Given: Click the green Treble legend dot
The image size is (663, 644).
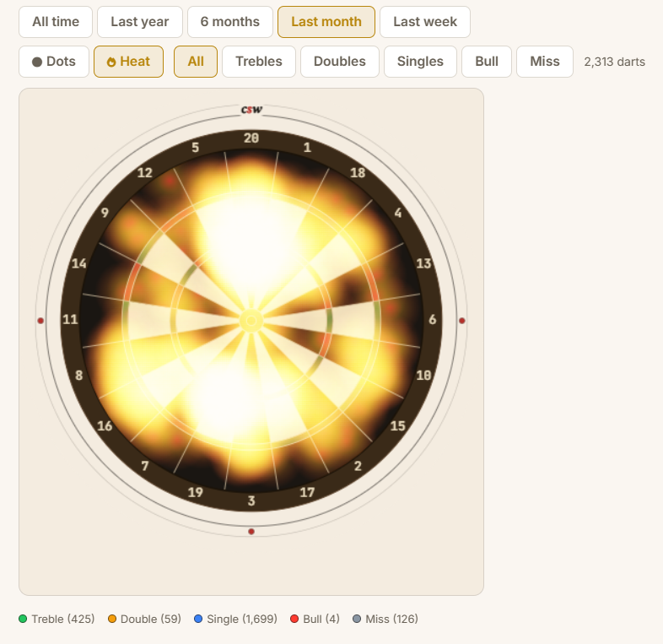Looking at the screenshot, I should point(23,619).
